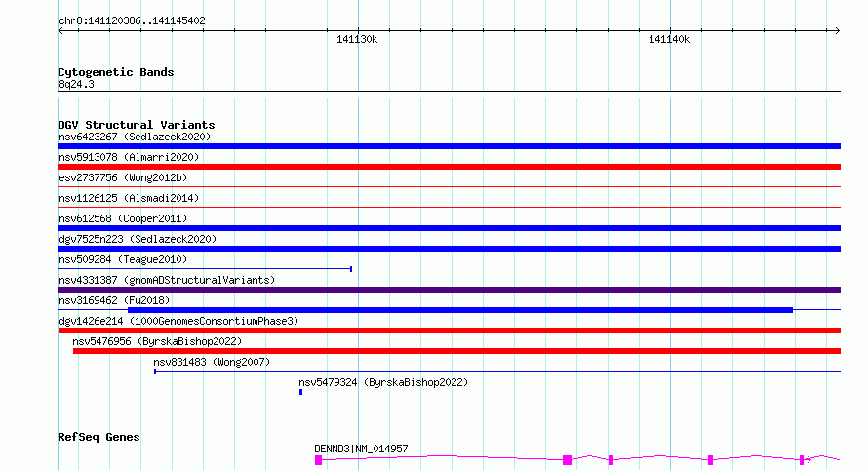Viewport: 868px width, 470px height.
Task: Open the DENND3|NM_014957 gene label
Action: (361, 449)
